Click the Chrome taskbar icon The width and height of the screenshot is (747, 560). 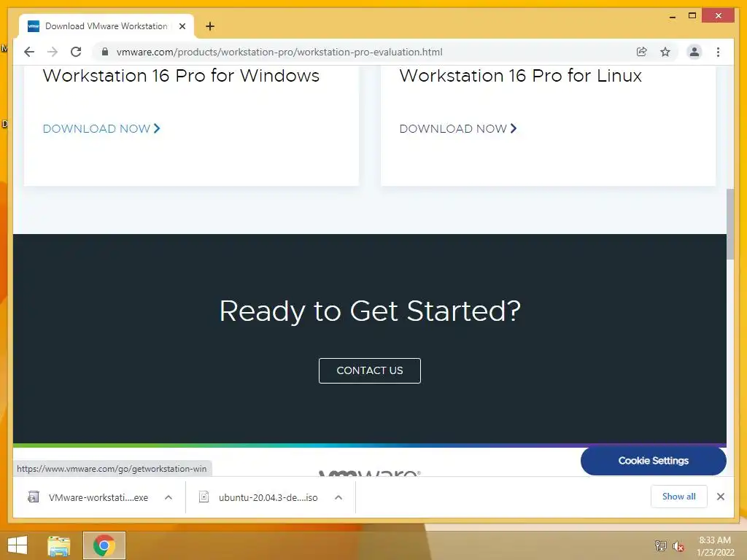[104, 545]
